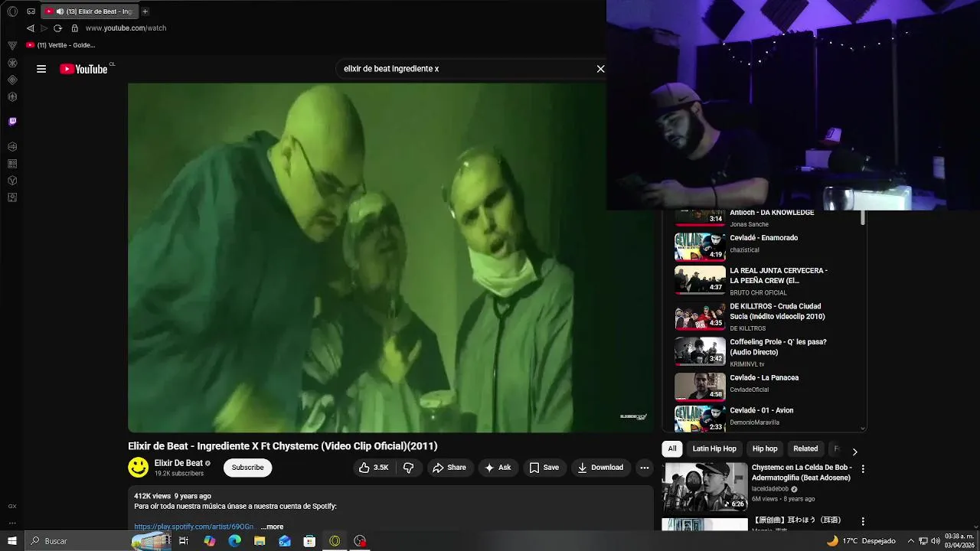Save the video to a playlist
The width and height of the screenshot is (980, 551).
544,468
